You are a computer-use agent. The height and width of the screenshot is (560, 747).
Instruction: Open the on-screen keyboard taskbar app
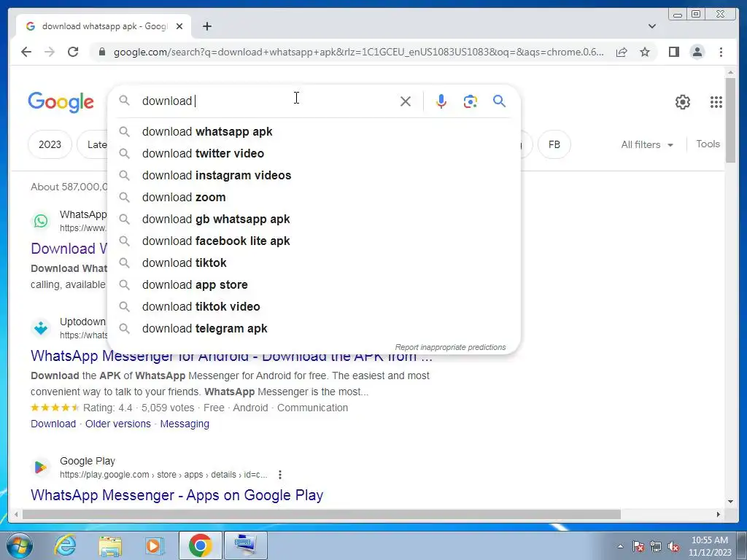point(245,545)
